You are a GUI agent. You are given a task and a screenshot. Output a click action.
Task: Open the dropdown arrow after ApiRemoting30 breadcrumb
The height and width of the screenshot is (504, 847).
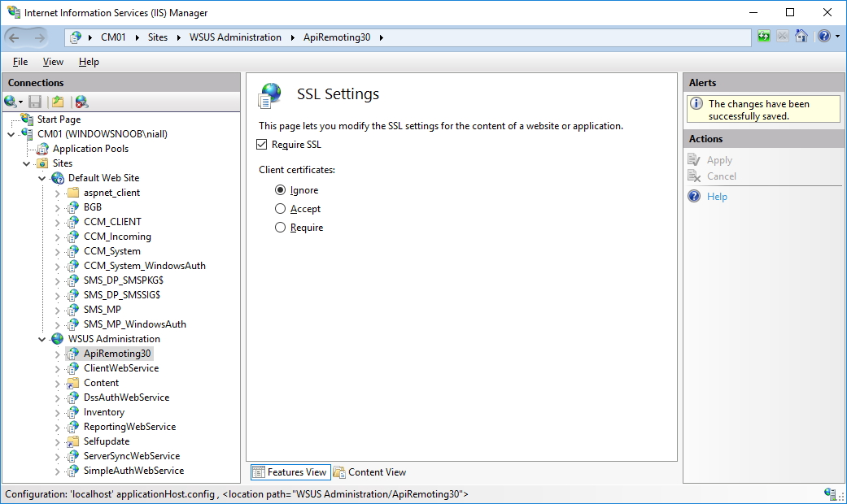(382, 37)
